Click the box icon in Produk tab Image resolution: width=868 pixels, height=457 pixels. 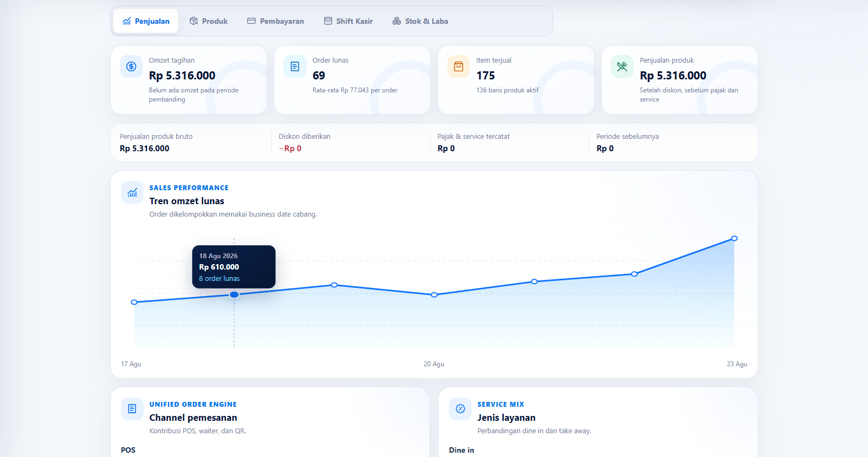[x=194, y=21]
